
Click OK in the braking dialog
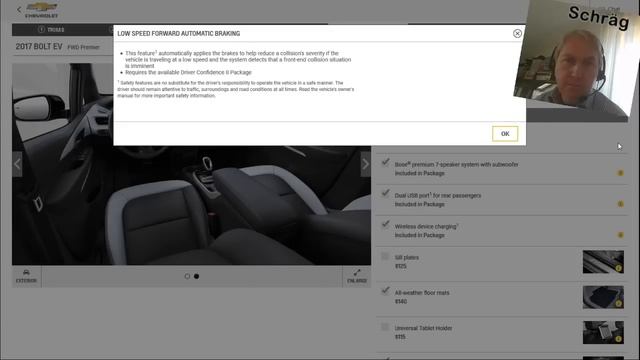click(505, 133)
